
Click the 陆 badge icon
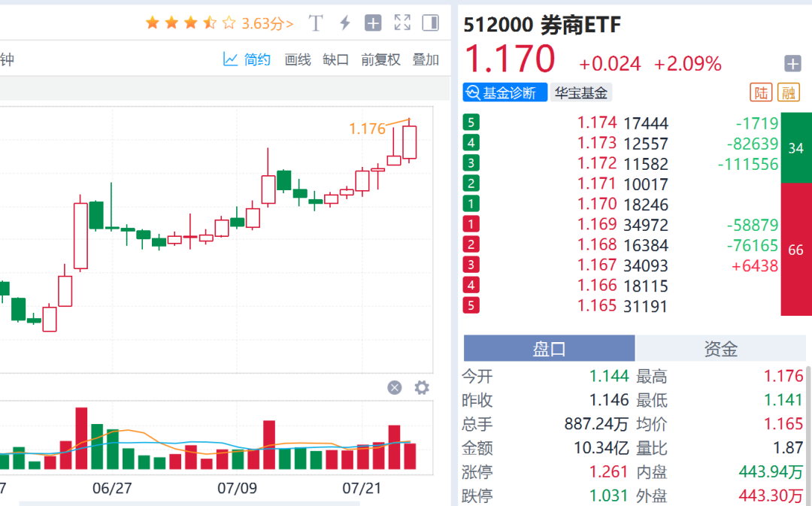pyautogui.click(x=761, y=92)
